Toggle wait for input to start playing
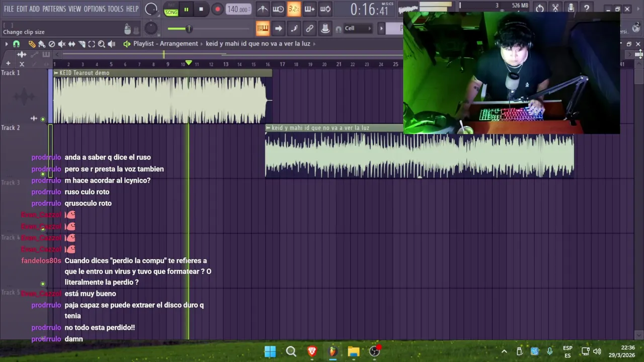This screenshot has height=362, width=644. [278, 9]
